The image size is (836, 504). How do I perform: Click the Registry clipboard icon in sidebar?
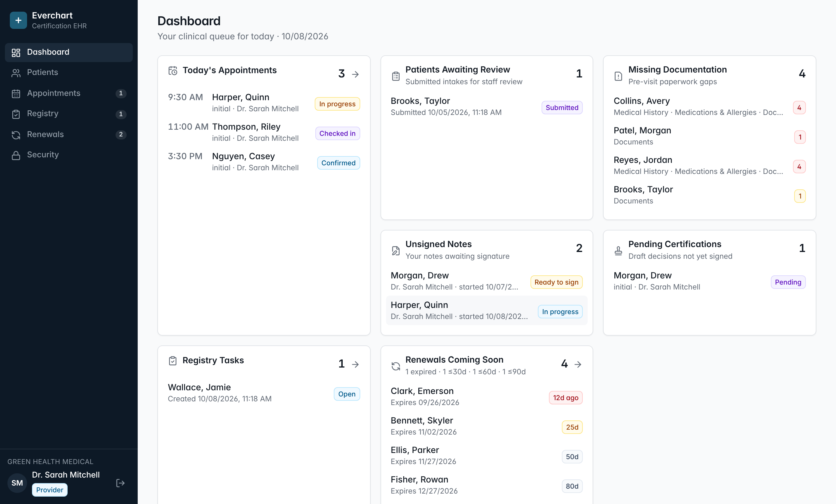(16, 114)
